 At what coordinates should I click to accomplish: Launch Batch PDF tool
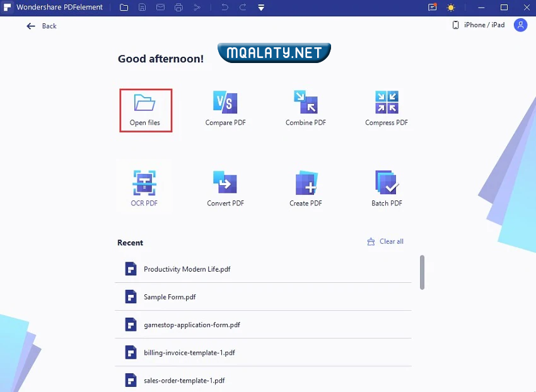pos(387,188)
